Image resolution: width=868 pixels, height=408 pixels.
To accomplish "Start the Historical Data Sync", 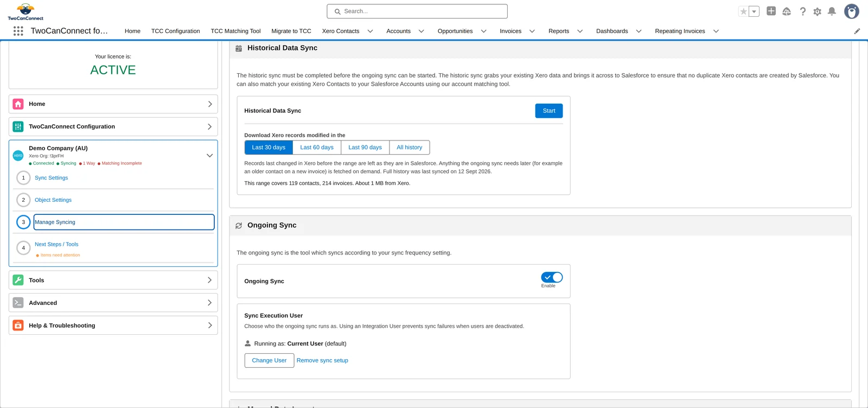I will (x=549, y=111).
